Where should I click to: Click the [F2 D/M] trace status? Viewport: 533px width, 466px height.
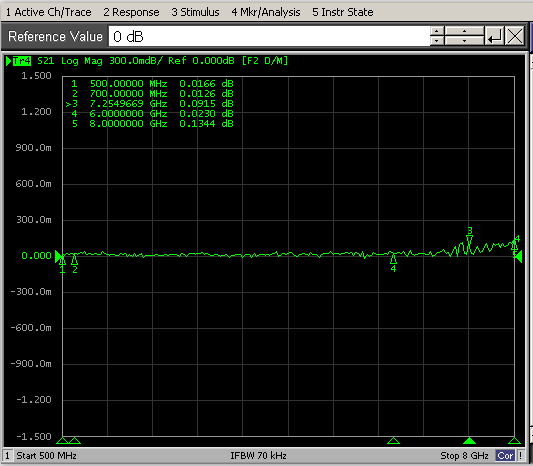pyautogui.click(x=265, y=61)
